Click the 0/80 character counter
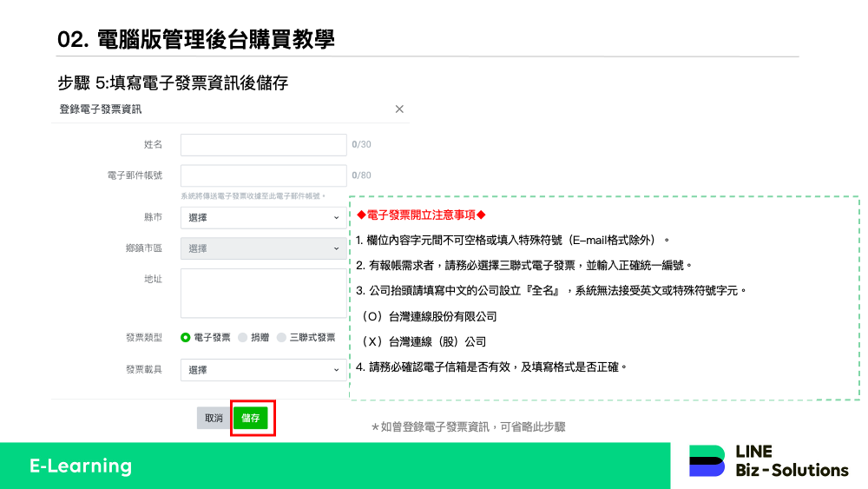868x489 pixels. (361, 175)
